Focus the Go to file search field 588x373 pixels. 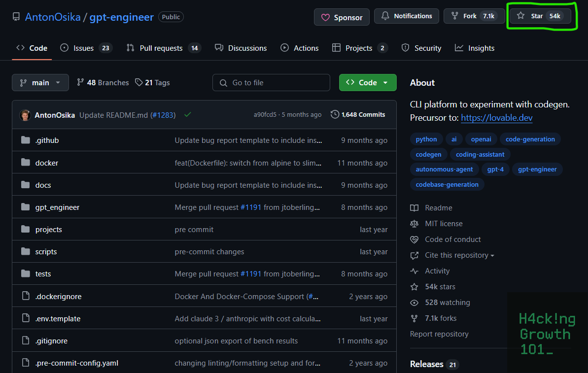[x=271, y=82]
